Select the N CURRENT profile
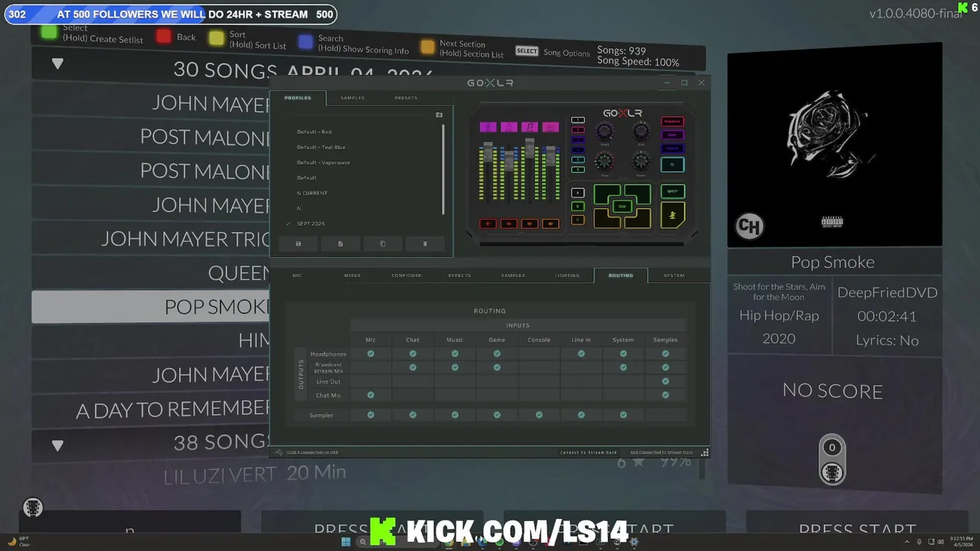The height and width of the screenshot is (551, 980). [312, 193]
